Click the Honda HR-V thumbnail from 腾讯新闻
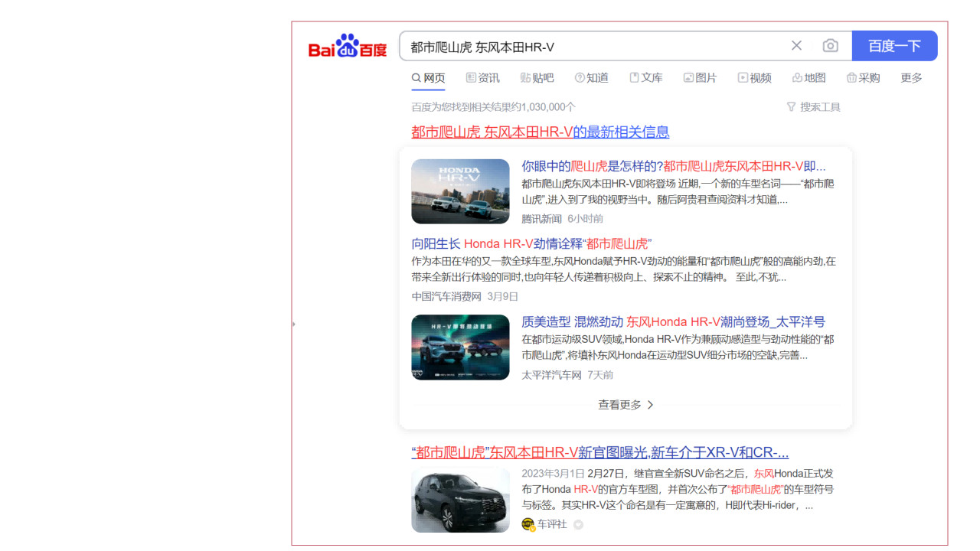The image size is (980, 551). [x=460, y=191]
